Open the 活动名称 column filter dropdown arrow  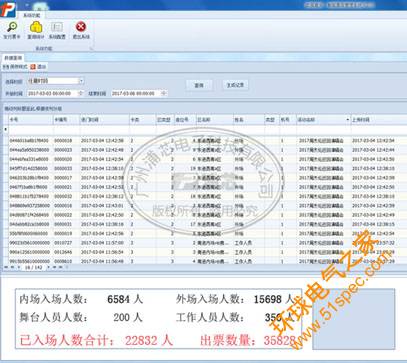pos(348,120)
